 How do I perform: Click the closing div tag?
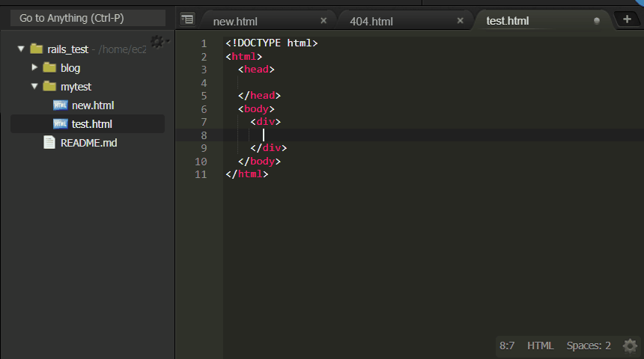[x=269, y=148]
